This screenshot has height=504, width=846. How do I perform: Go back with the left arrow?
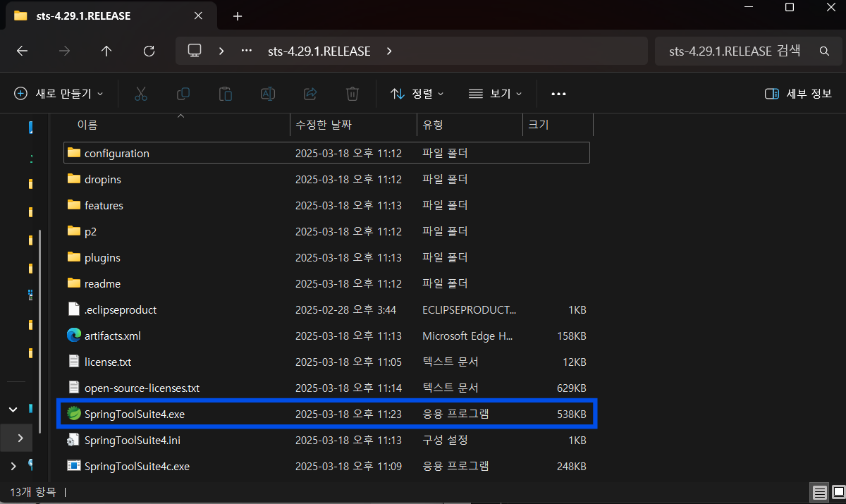tap(22, 51)
